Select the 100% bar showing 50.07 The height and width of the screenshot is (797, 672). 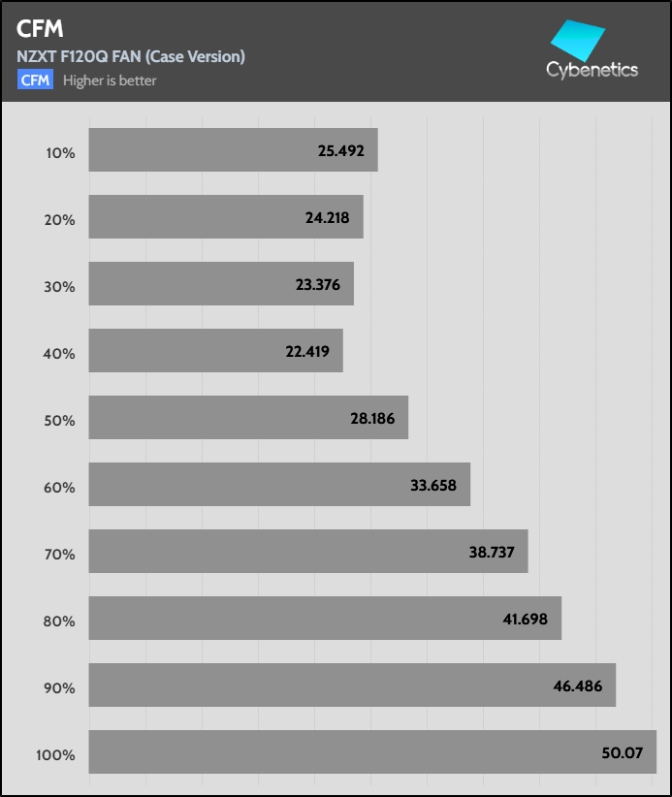coord(372,752)
